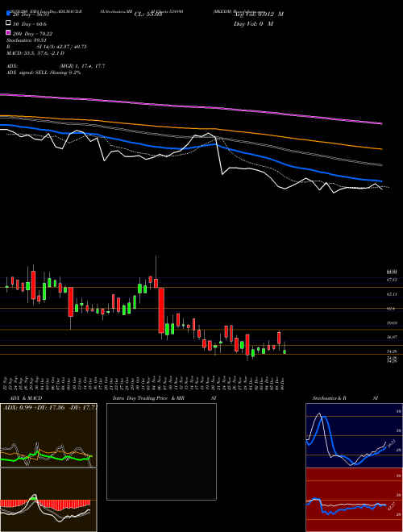The width and height of the screenshot is (403, 532).
Task: Click the blue stochastics chart panel
Action: coord(354,435)
